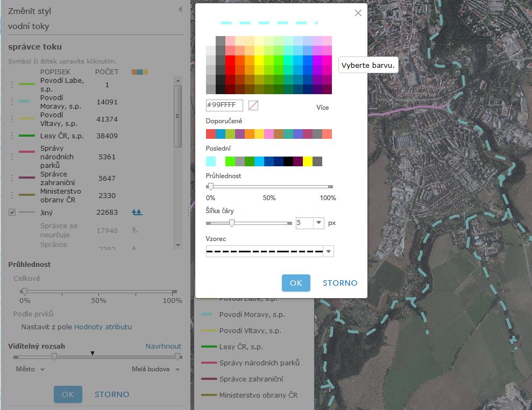Pick the yellow swatch in Poslední
532x410 pixels.
point(307,161)
